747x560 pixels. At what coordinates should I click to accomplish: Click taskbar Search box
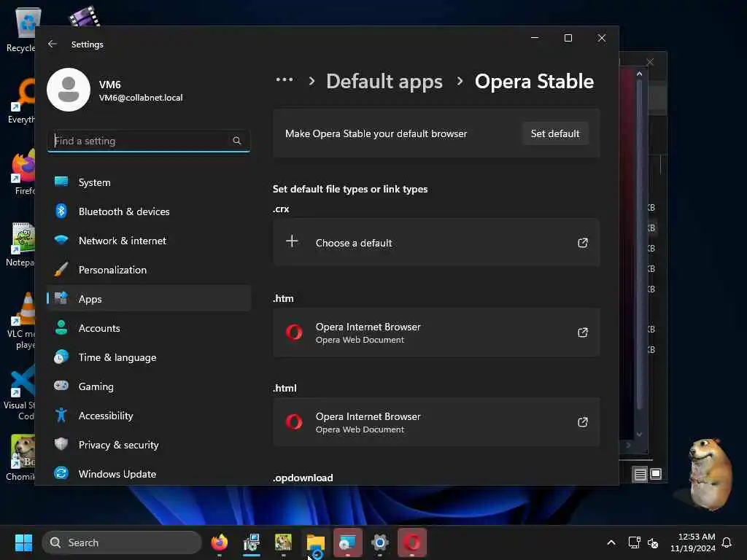coord(122,542)
